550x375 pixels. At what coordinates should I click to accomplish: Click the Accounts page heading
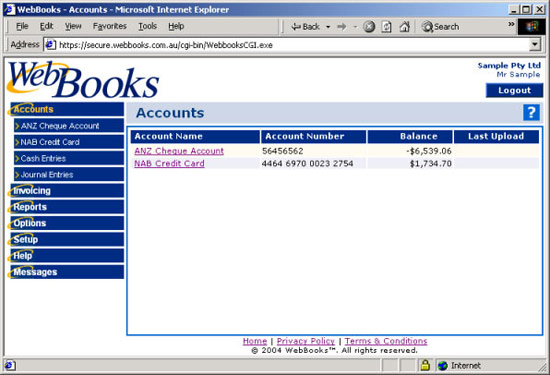pos(170,113)
